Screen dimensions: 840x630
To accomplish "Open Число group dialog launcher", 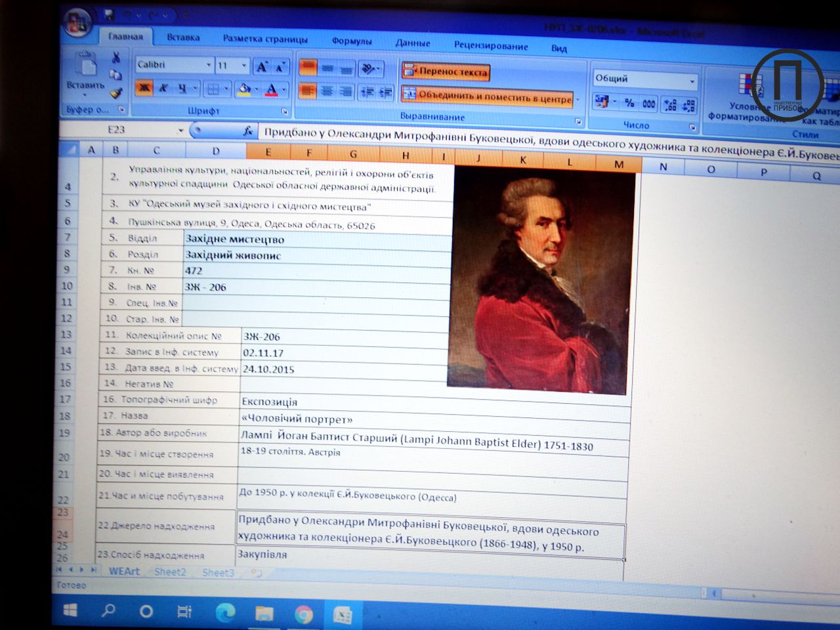I will click(693, 127).
